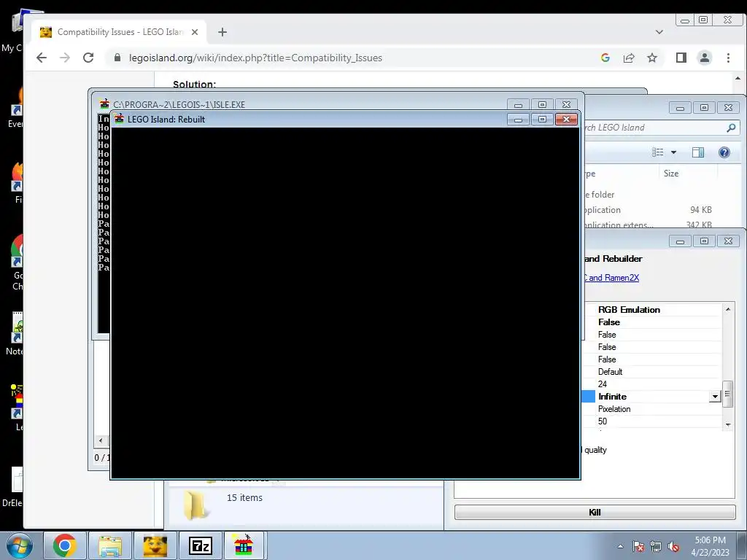The width and height of the screenshot is (747, 560).
Task: Click ISLE.EXE console title bar icon
Action: (104, 104)
